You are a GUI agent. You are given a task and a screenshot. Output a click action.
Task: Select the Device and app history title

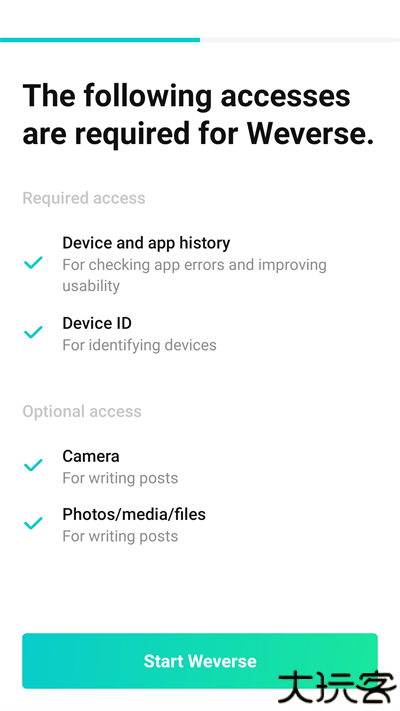146,243
